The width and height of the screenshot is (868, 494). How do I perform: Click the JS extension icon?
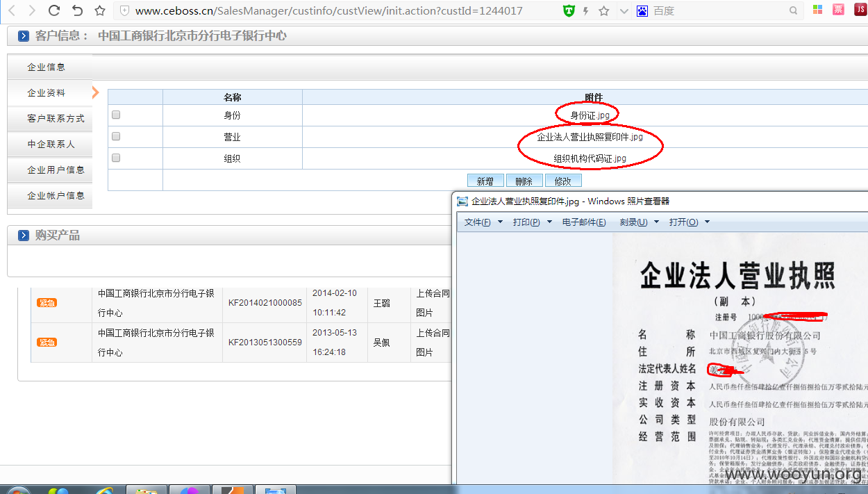coord(860,9)
